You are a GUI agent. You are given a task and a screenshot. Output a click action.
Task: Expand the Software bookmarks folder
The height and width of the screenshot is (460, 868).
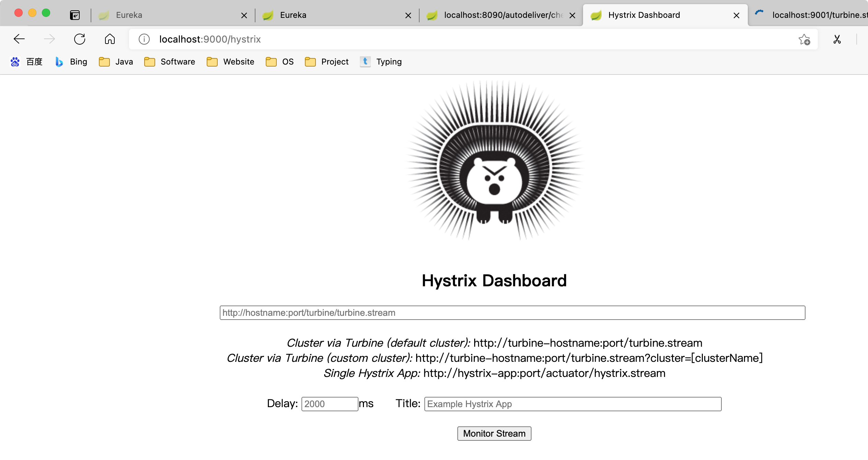pyautogui.click(x=170, y=62)
